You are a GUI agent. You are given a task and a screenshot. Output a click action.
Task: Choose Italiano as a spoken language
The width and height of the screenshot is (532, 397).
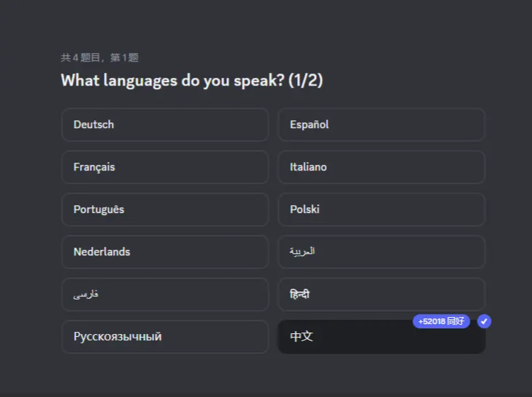point(382,167)
